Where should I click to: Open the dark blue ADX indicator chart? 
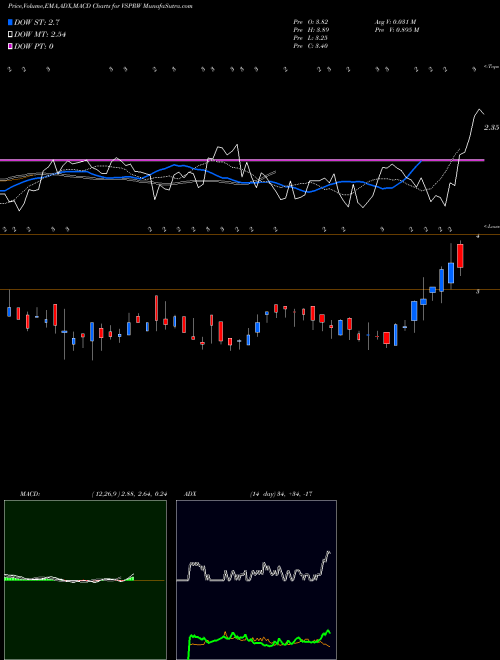[256, 580]
